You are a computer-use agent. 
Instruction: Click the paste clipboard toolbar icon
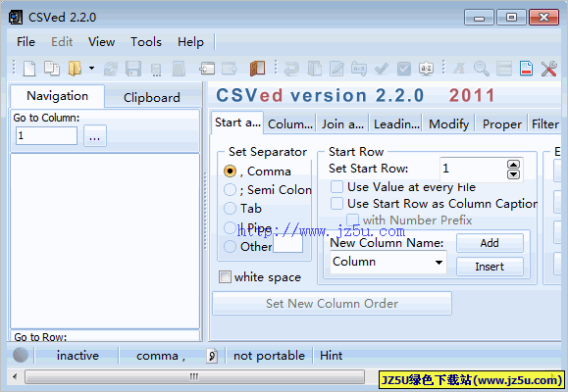pos(315,68)
